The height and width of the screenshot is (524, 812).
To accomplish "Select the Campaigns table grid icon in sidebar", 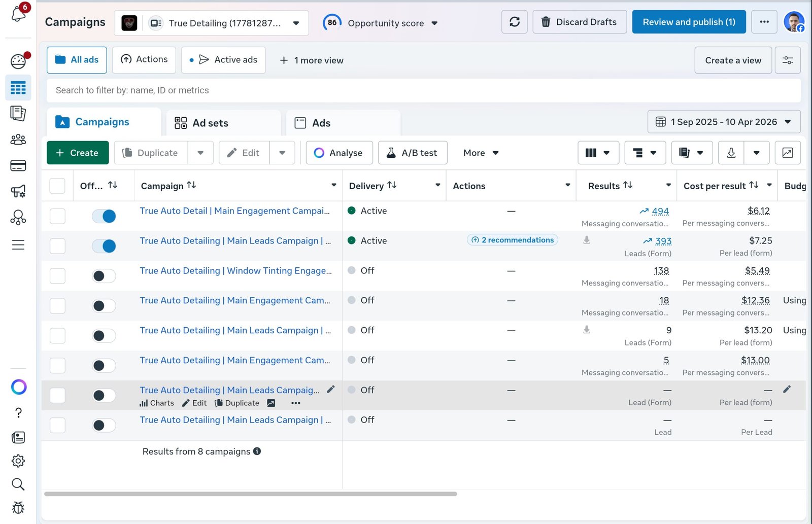I will [x=18, y=88].
